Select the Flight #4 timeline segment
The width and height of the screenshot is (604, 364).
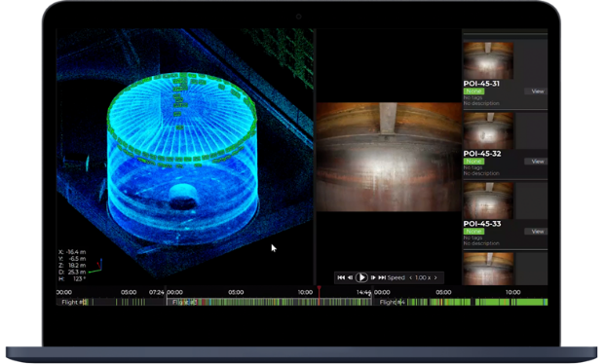pyautogui.click(x=460, y=302)
